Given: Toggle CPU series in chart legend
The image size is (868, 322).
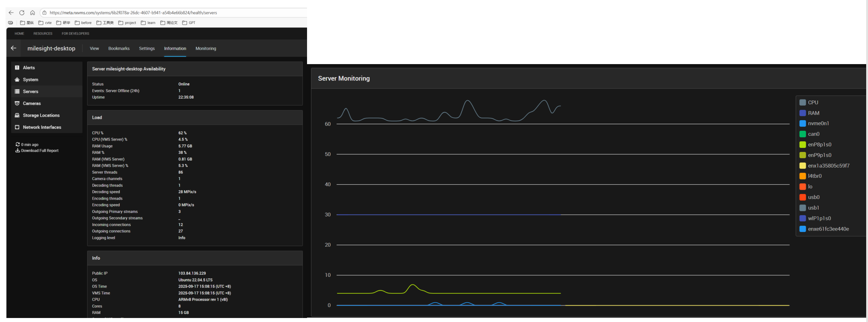Looking at the screenshot, I should [803, 103].
